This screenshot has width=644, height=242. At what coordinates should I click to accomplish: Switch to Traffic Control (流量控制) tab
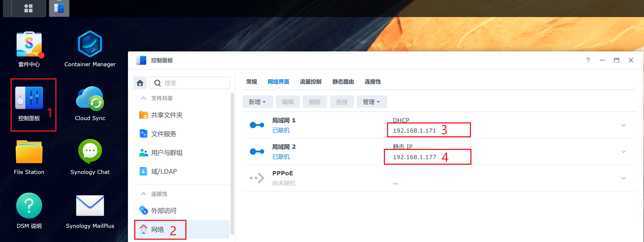point(311,82)
